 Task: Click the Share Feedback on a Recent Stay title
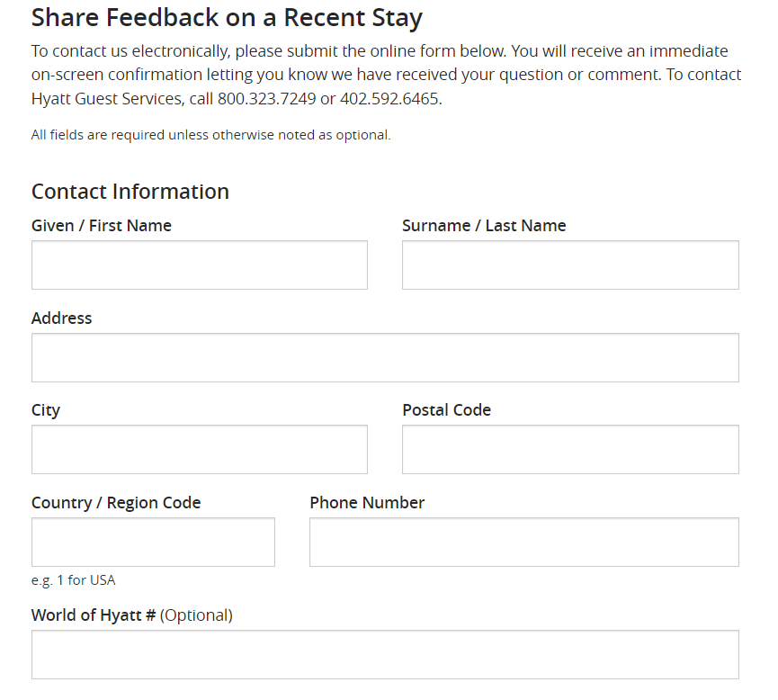[x=228, y=17]
